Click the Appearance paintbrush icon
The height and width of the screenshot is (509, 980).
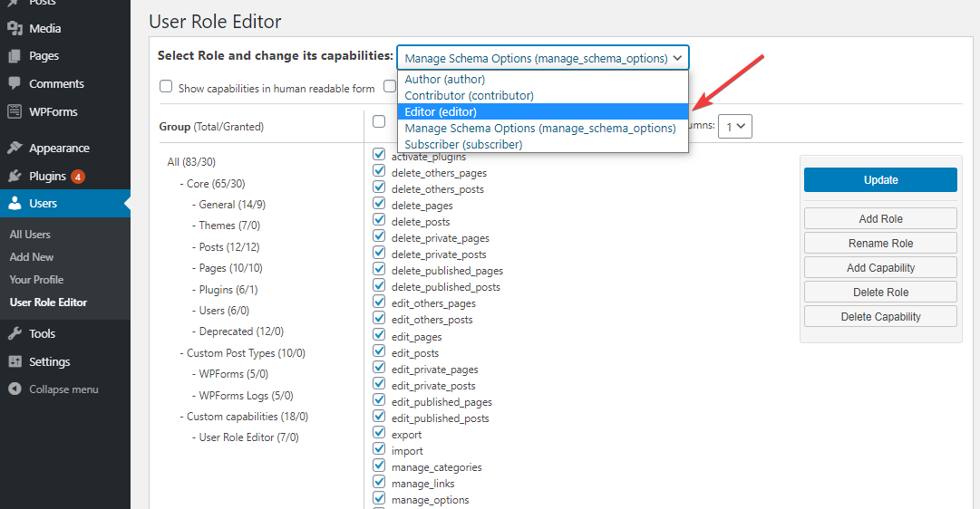tap(15, 148)
